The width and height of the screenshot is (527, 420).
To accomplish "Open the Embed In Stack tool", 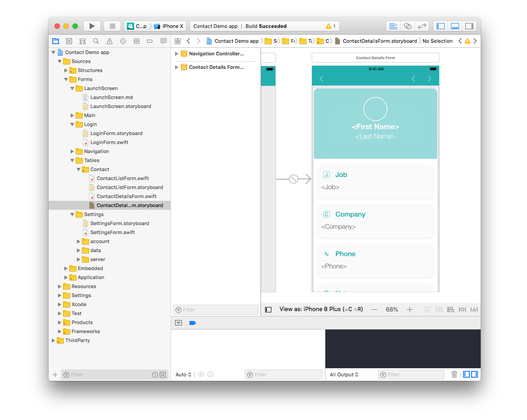I will point(439,309).
